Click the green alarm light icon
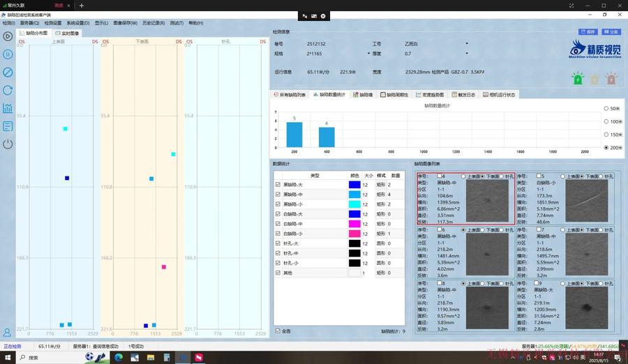628x364 pixels. (x=578, y=79)
